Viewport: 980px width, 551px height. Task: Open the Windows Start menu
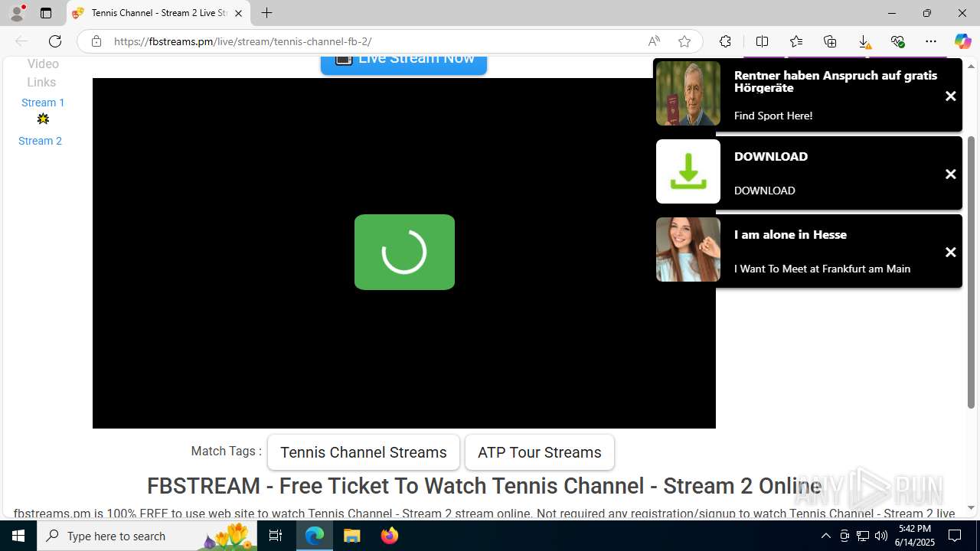coord(18,536)
